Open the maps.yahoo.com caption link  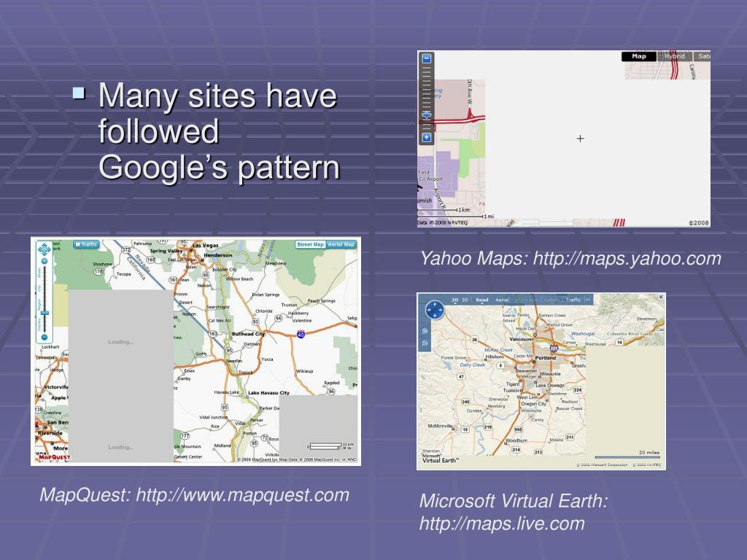pos(627,259)
